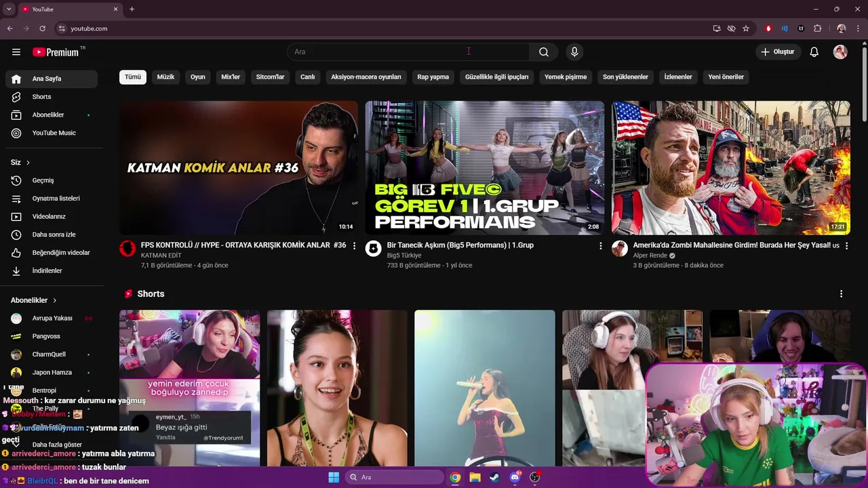
Task: Select the Tümü filter chip
Action: coord(133,77)
